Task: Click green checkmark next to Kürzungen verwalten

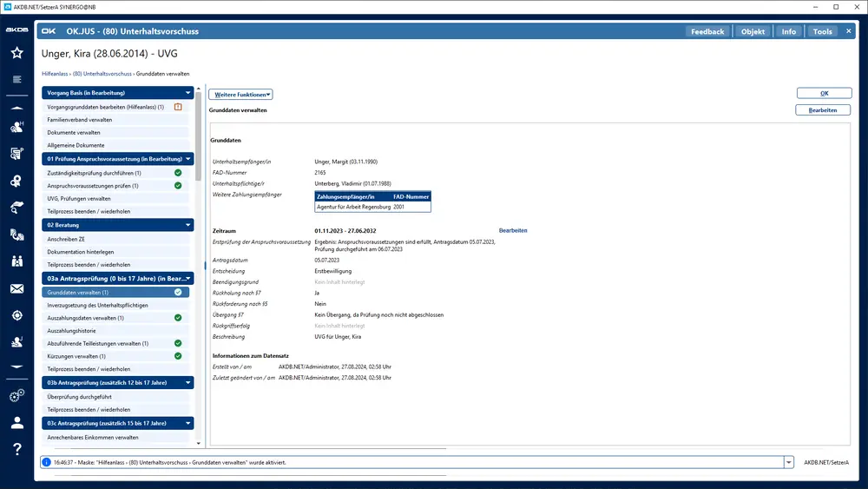Action: 178,356
